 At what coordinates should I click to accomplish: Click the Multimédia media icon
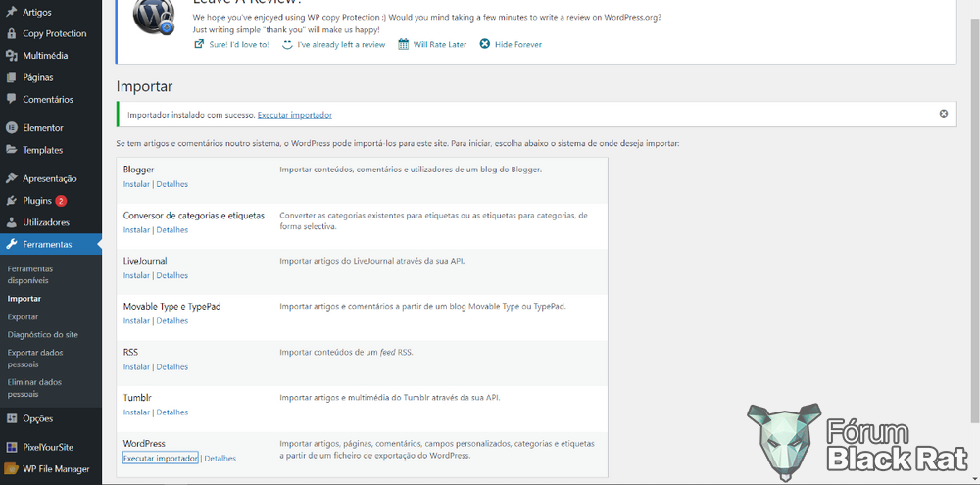tap(11, 56)
